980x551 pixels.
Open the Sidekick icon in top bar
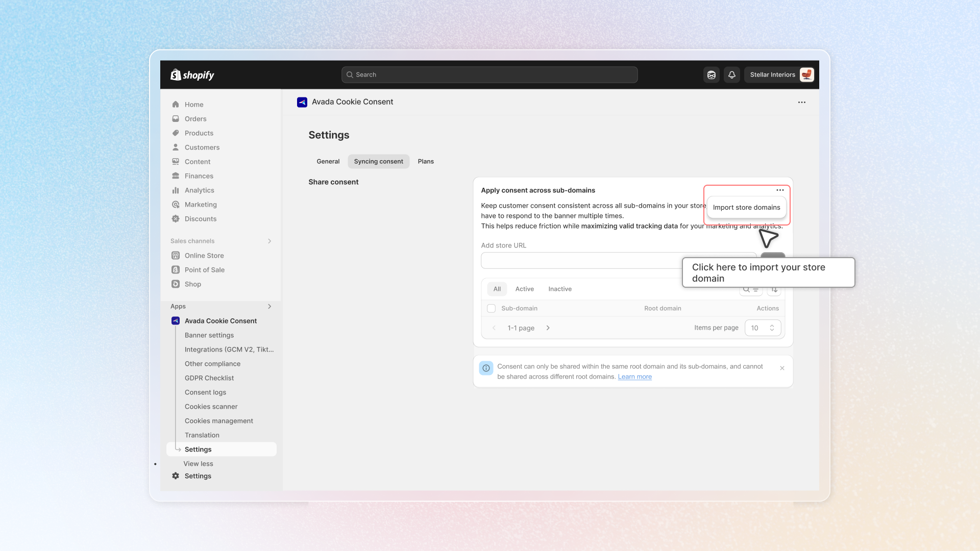pos(711,75)
